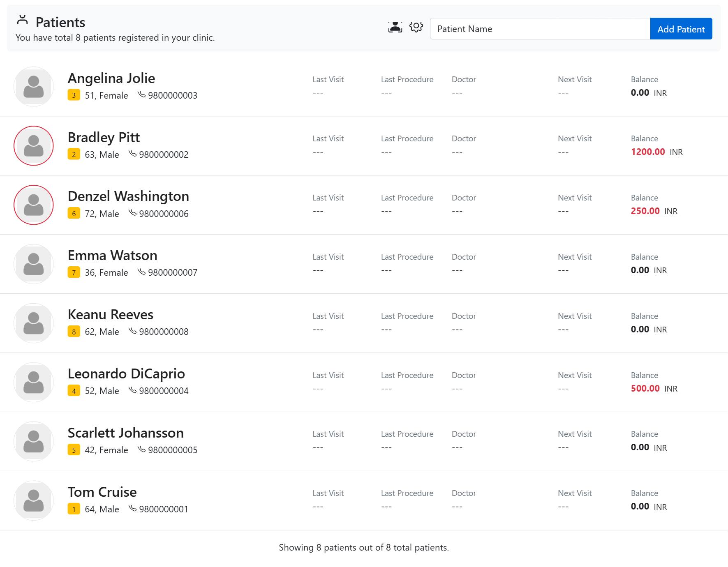The image size is (728, 567).
Task: Click the patient card view icon beside gear
Action: 395,27
